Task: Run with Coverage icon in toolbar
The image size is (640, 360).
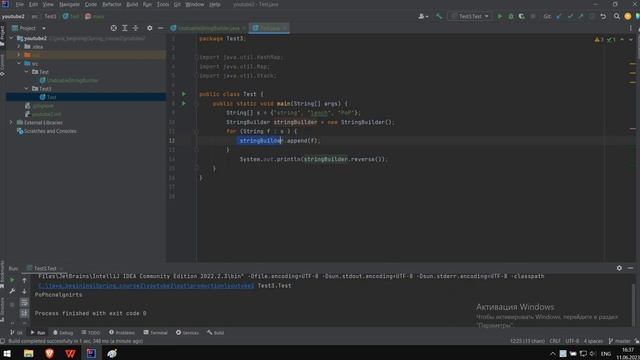Action: [521, 16]
